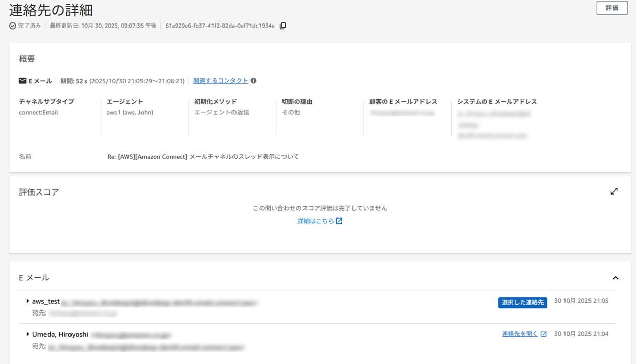Image resolution: width=636 pixels, height=364 pixels.
Task: Expand the Umeda, Hiroyoshi email entry
Action: [28, 334]
